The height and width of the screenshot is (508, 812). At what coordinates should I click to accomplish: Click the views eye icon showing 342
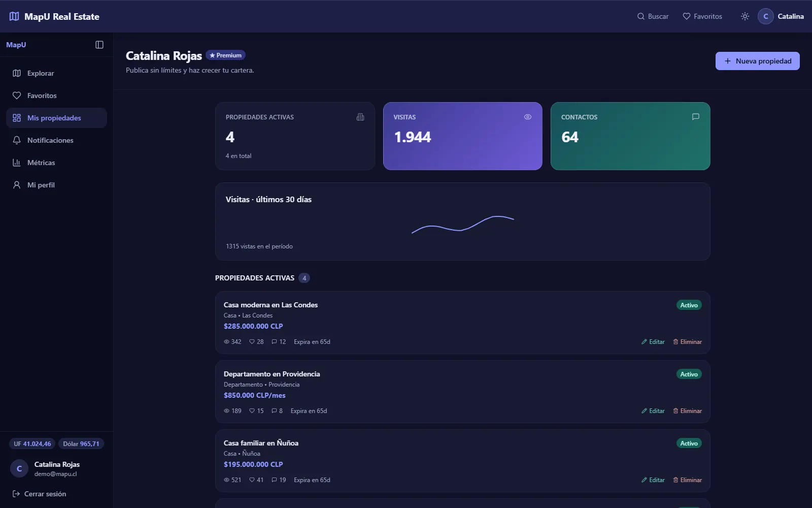pos(226,342)
